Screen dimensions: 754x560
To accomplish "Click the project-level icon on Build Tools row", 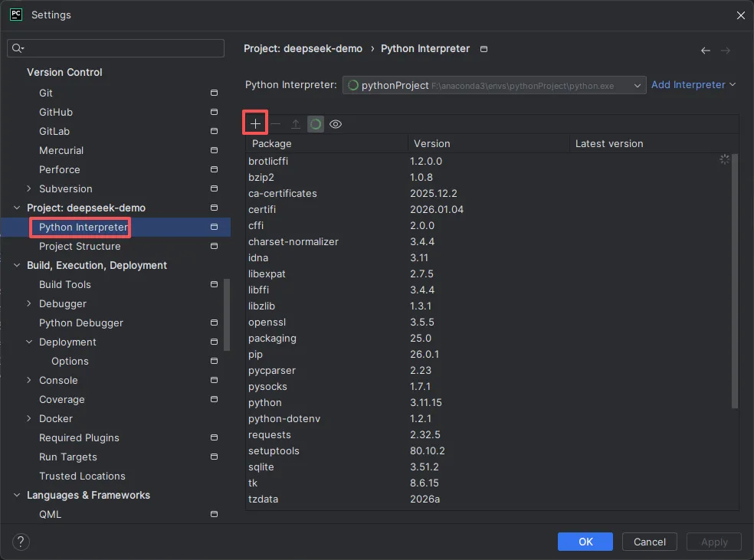I will pyautogui.click(x=214, y=284).
